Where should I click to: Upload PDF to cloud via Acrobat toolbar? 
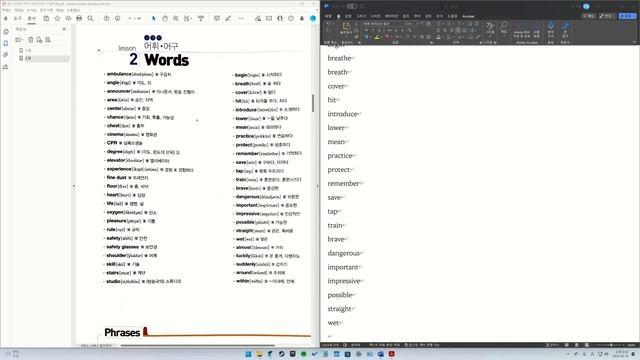[x=68, y=18]
